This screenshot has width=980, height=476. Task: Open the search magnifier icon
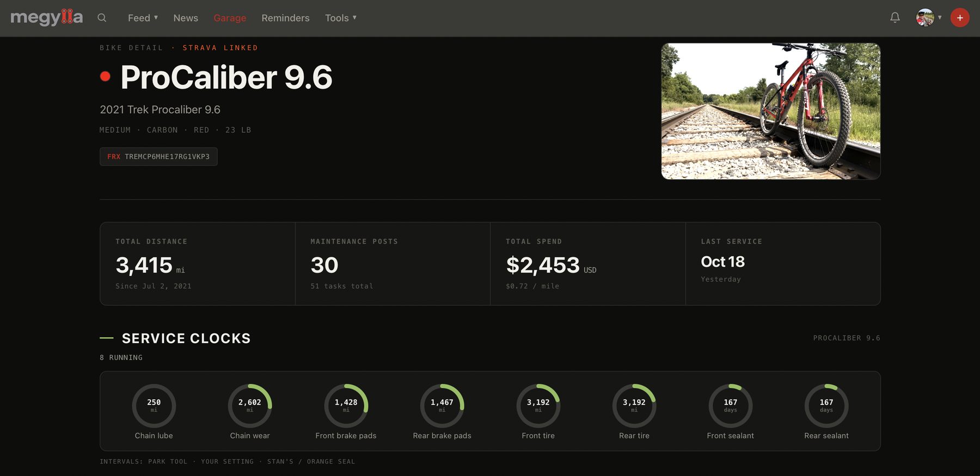pos(102,18)
